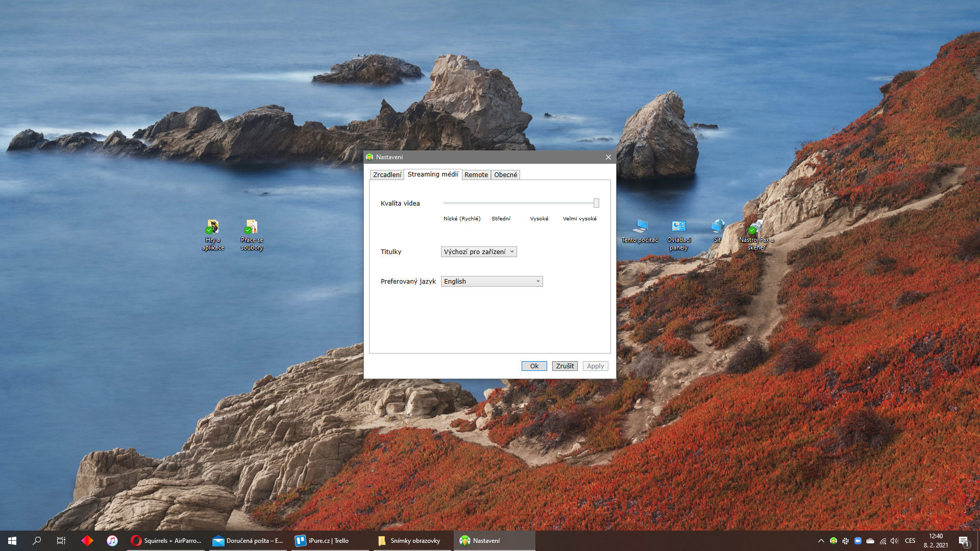Open the iTunes taskbar icon
The height and width of the screenshot is (551, 980).
(112, 541)
